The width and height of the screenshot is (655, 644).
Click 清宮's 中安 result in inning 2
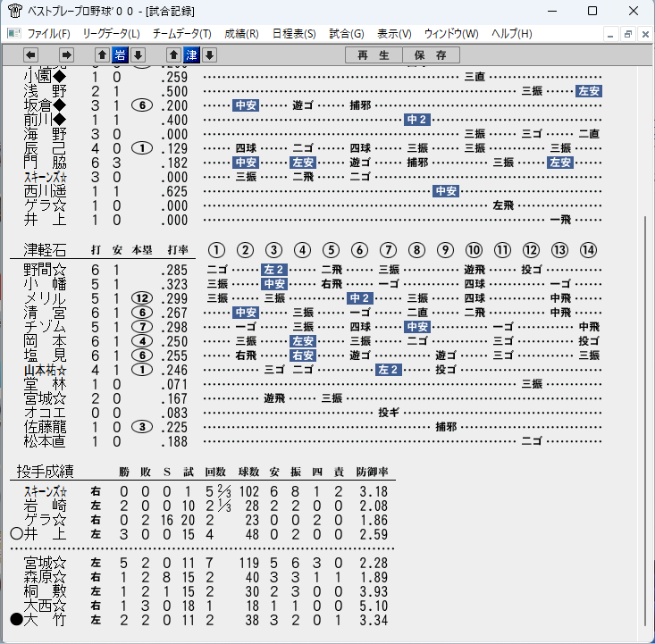(246, 313)
